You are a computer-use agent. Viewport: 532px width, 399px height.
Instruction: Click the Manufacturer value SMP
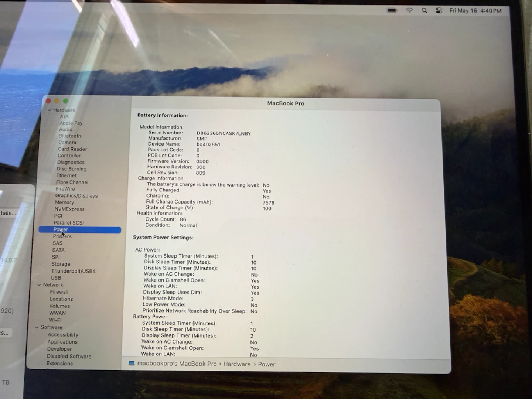(x=202, y=139)
